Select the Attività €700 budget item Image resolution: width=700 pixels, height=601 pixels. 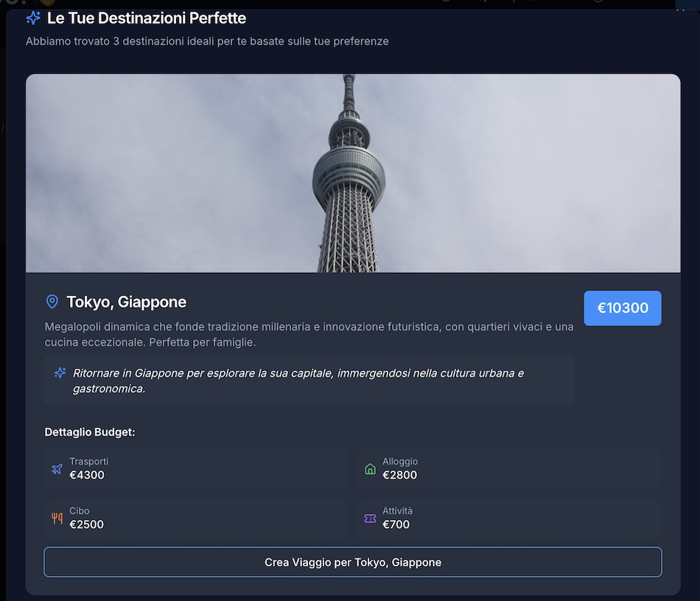509,518
